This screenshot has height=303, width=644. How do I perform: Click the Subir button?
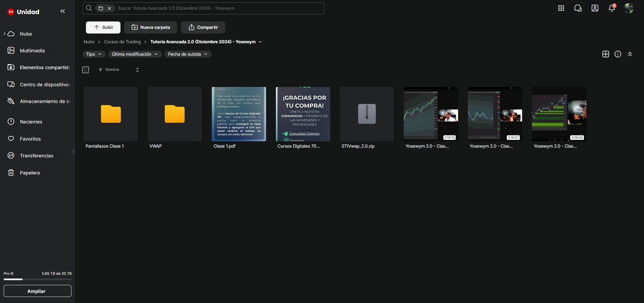click(x=103, y=27)
